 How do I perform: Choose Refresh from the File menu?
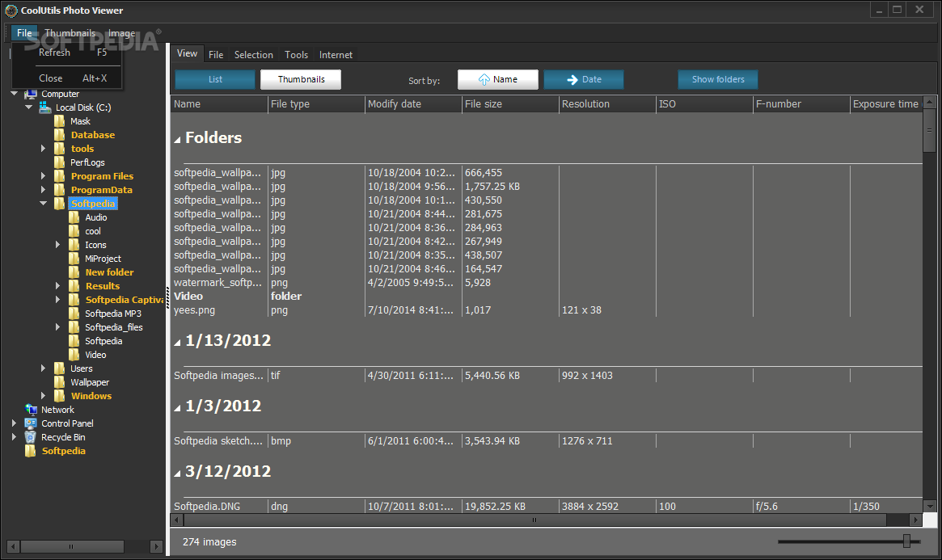pyautogui.click(x=66, y=53)
